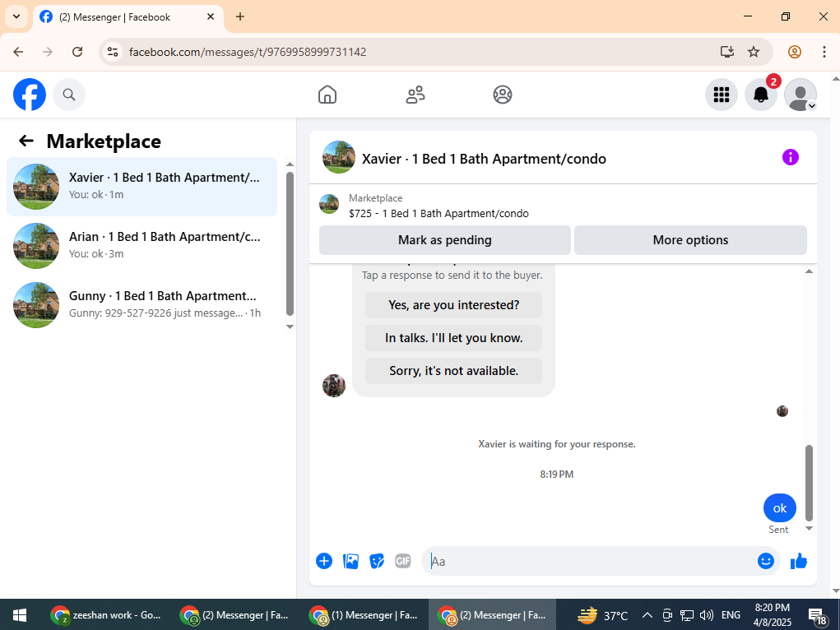This screenshot has width=840, height=630.
Task: Open the Facebook search icon
Action: click(x=69, y=95)
